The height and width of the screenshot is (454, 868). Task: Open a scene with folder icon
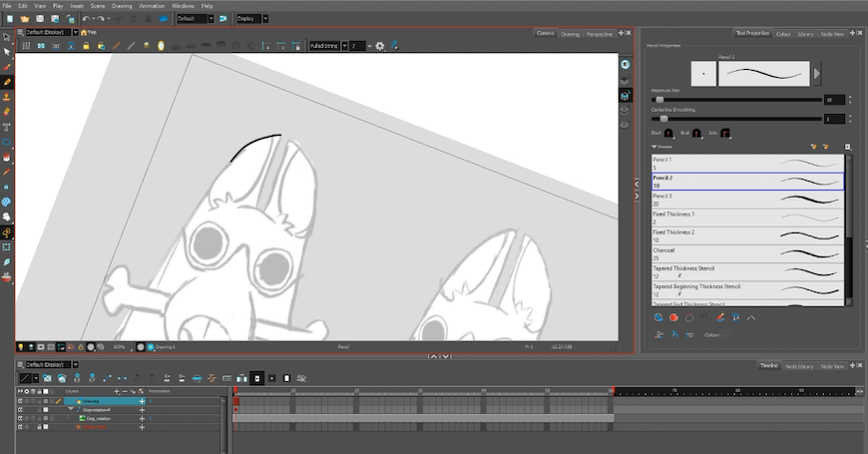pos(25,19)
